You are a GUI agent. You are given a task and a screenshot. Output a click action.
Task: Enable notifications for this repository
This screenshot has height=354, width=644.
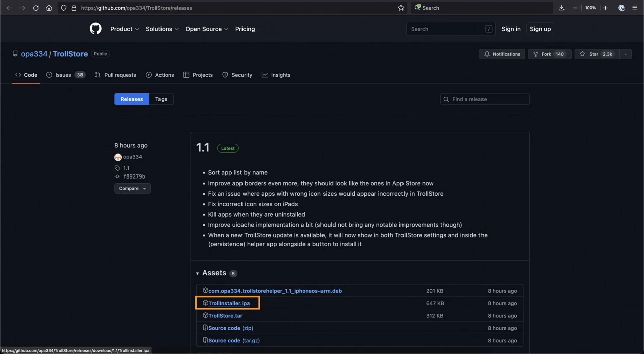502,54
